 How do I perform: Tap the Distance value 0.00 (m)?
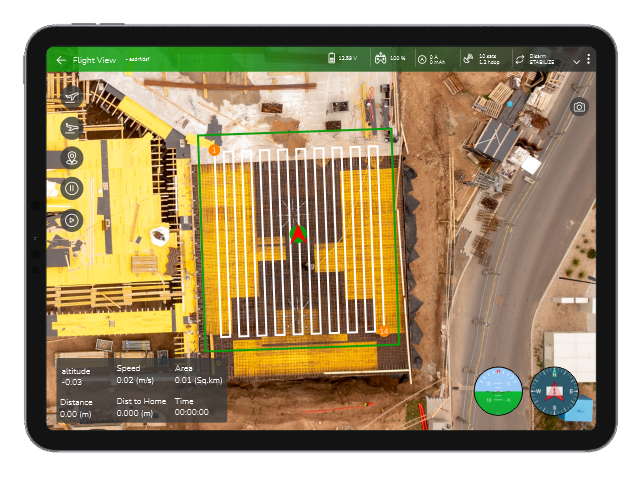pos(76,414)
